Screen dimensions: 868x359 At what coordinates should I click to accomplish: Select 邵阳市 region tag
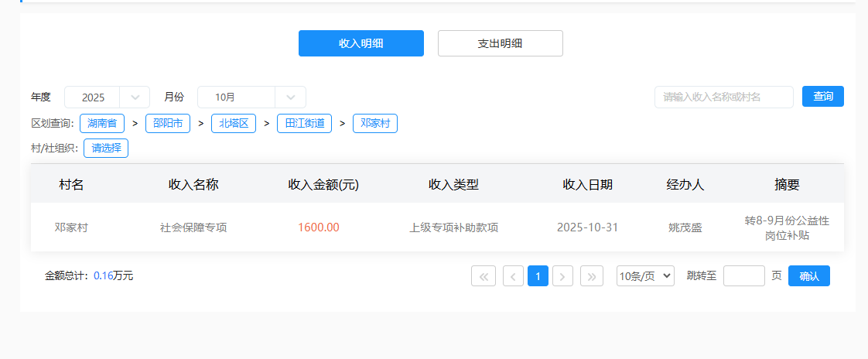click(168, 123)
